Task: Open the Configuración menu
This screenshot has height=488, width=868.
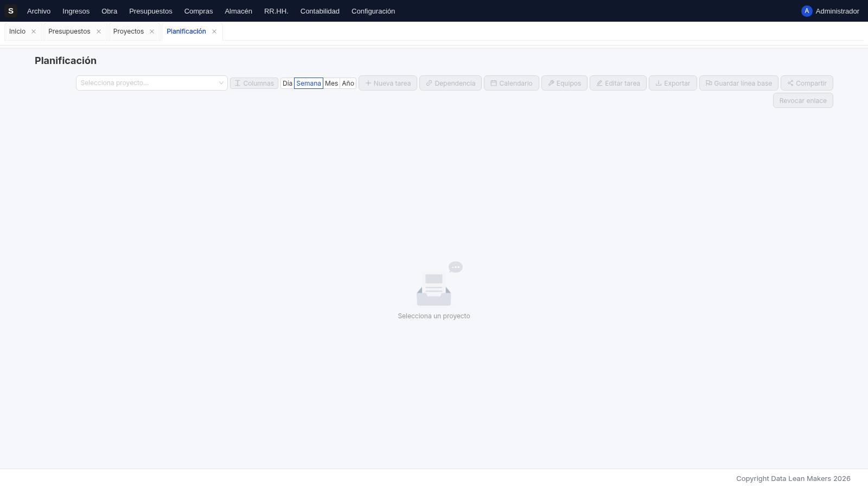Action: pos(373,11)
